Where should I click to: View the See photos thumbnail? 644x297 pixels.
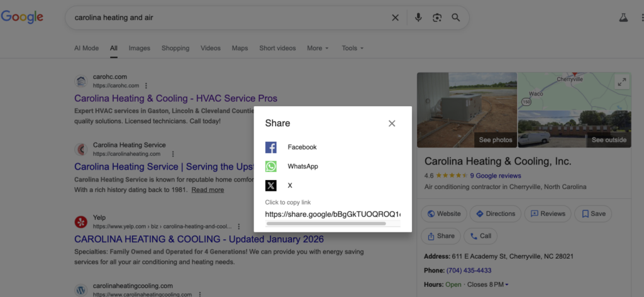tap(467, 110)
